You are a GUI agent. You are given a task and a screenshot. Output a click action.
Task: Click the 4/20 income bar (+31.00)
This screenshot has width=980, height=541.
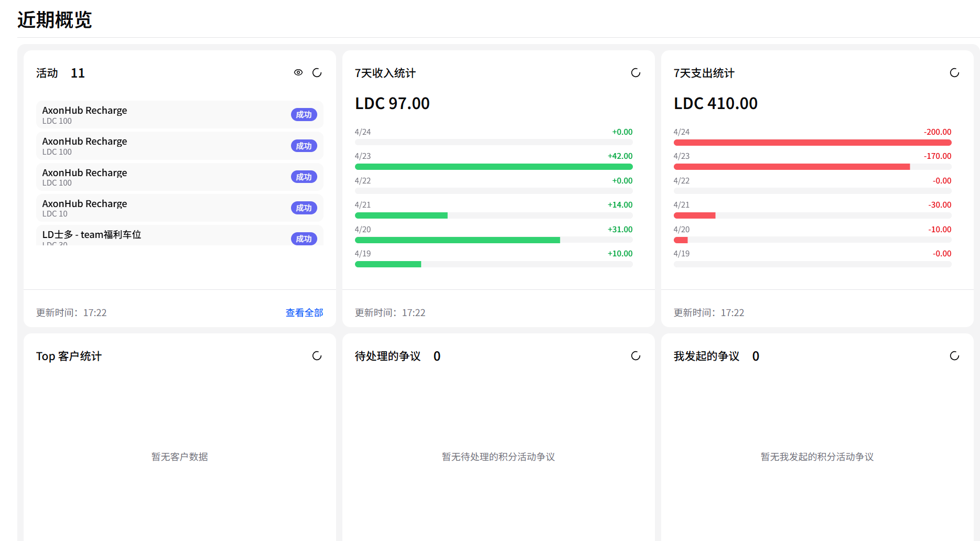coord(457,240)
